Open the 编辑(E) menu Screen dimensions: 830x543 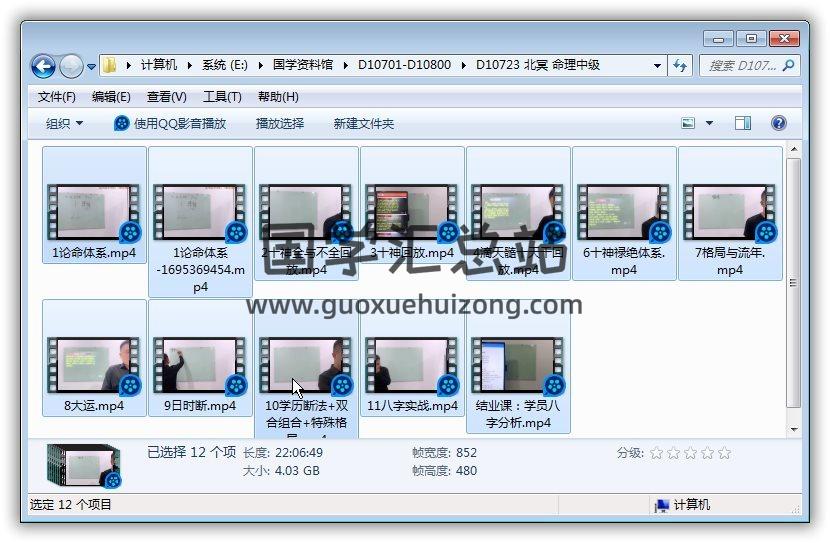pyautogui.click(x=111, y=97)
